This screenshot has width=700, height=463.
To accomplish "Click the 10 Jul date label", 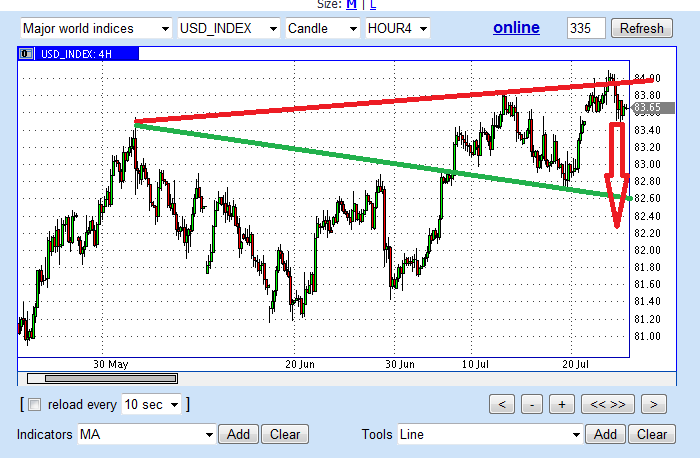I will (475, 364).
